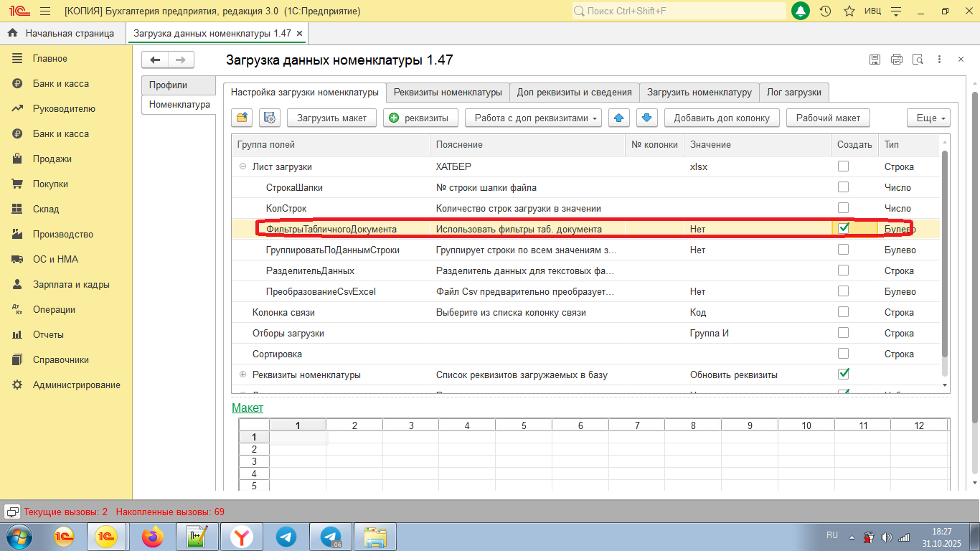Follow the Макет link
The height and width of the screenshot is (551, 980).
[248, 408]
